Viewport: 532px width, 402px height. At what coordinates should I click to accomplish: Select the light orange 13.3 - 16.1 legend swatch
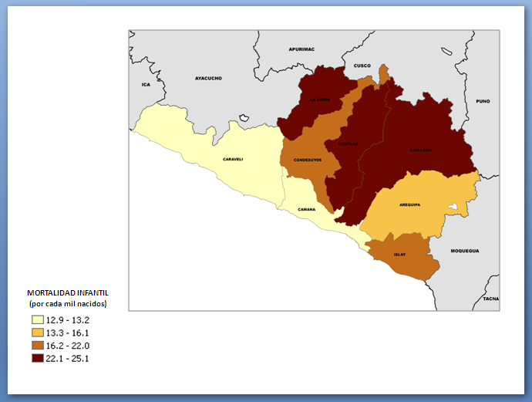37,333
